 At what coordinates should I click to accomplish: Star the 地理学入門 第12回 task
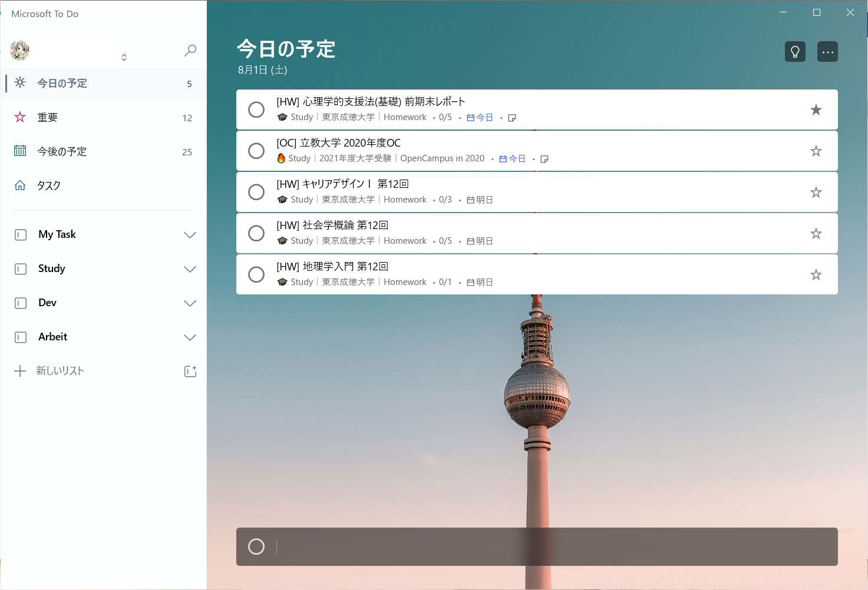click(816, 275)
